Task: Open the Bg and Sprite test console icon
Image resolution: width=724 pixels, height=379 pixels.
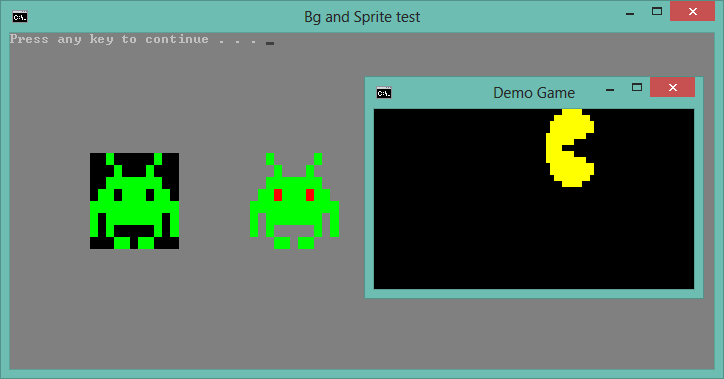Action: click(20, 17)
